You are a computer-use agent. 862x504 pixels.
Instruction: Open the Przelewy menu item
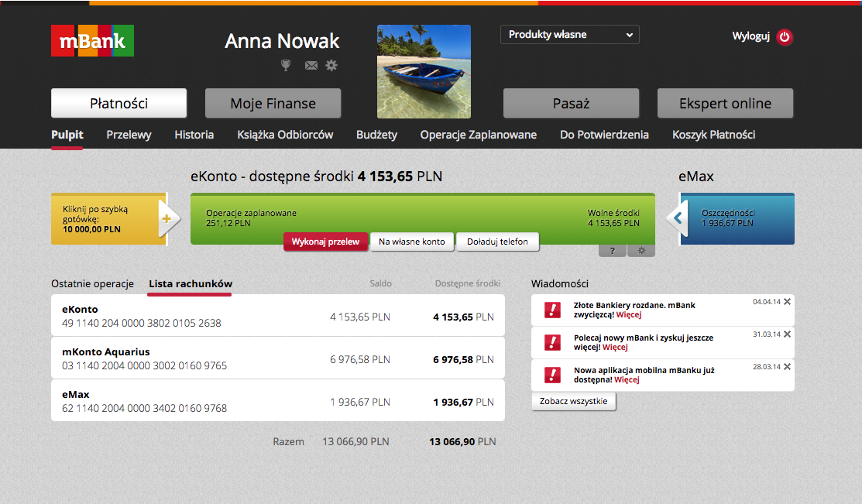(129, 135)
